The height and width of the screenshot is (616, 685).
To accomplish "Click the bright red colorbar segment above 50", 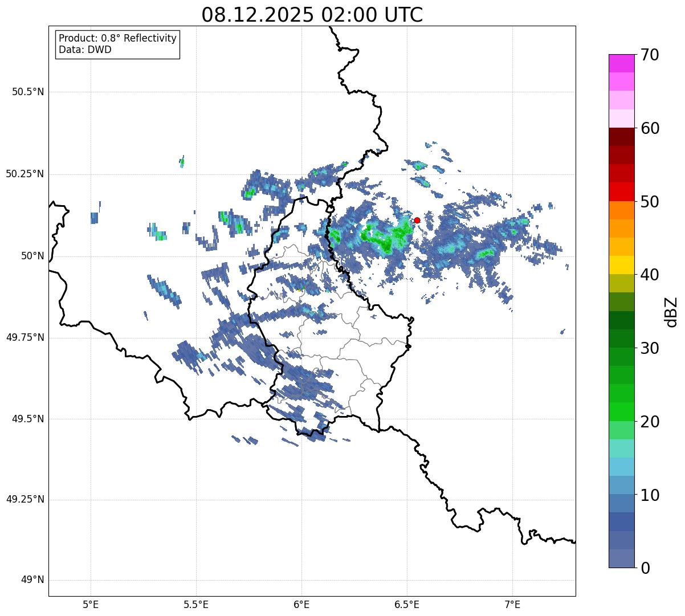I will 621,191.
